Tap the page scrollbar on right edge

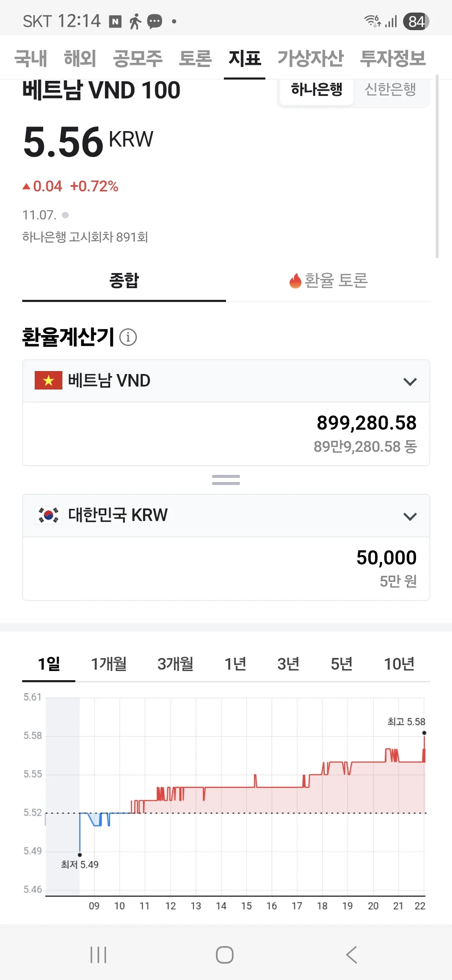[437, 167]
